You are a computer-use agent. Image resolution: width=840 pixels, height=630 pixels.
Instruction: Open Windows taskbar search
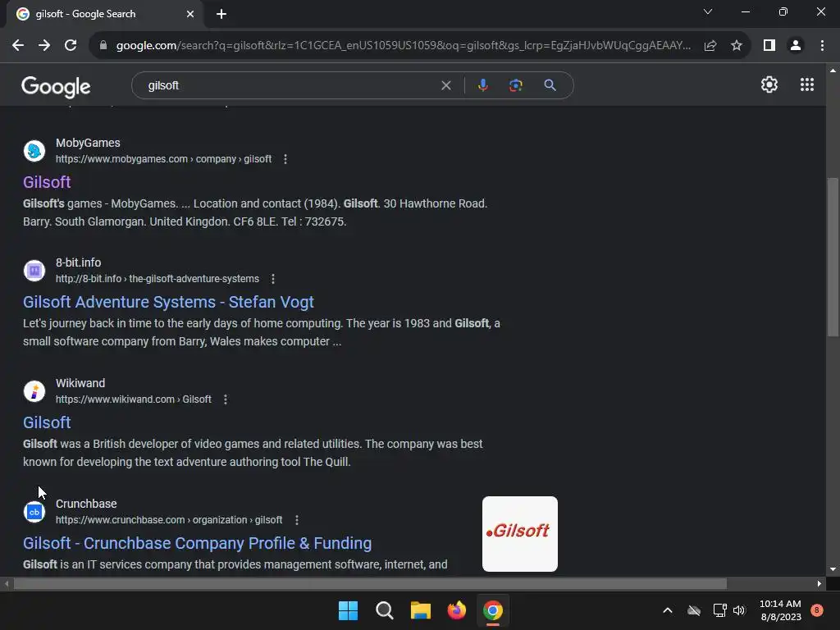pos(385,610)
